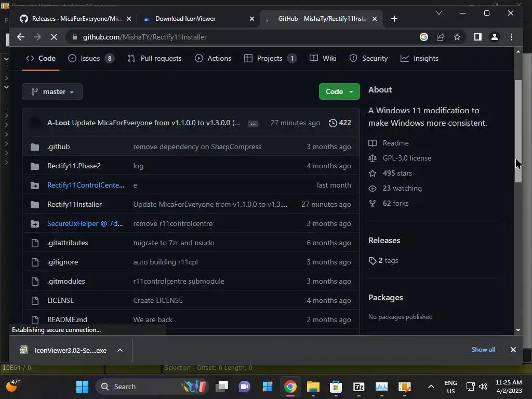Viewport: 532px width, 399px height.
Task: Open the README.md file
Action: tap(67, 320)
